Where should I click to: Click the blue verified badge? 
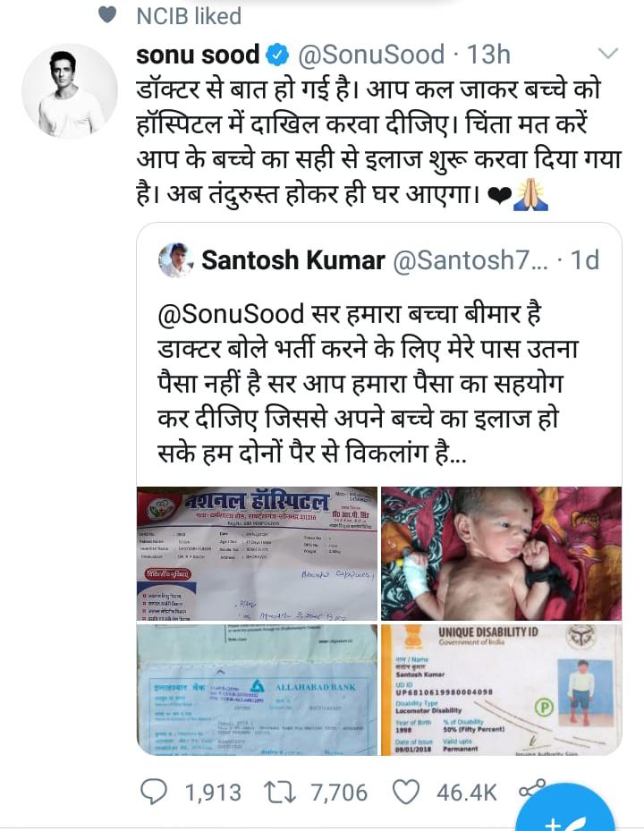point(277,55)
